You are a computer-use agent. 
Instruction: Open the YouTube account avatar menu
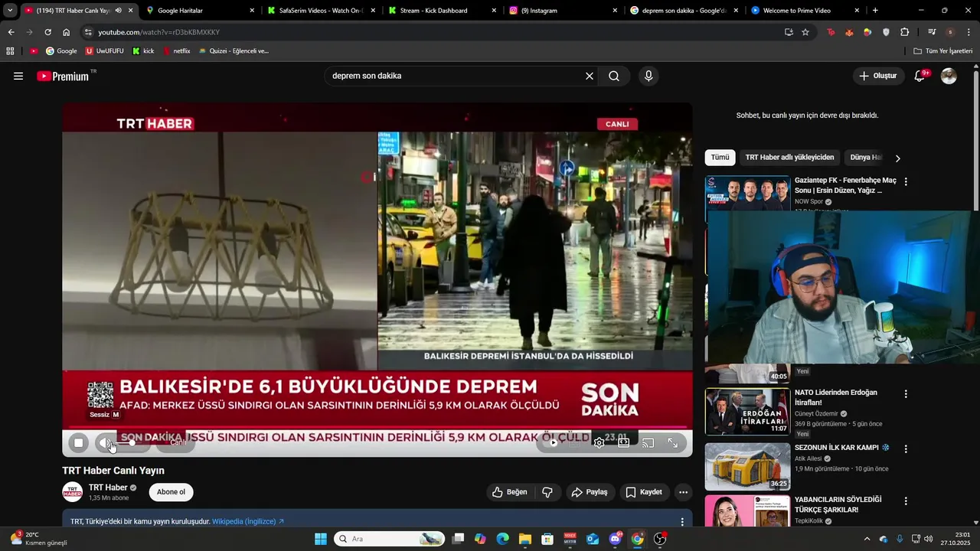(949, 76)
